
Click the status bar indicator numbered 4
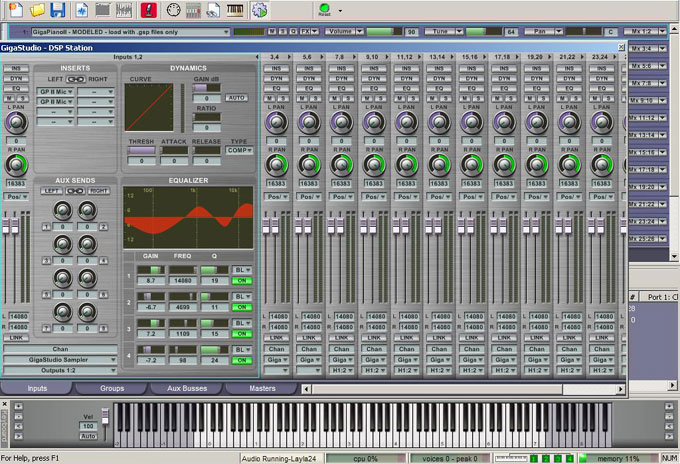pyautogui.click(x=569, y=458)
